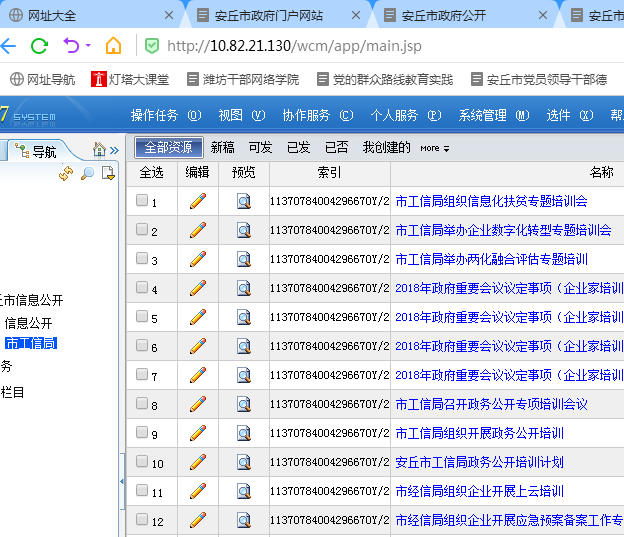Open the 操作任务 menu
Screen dimensions: 624x537
pyautogui.click(x=166, y=115)
